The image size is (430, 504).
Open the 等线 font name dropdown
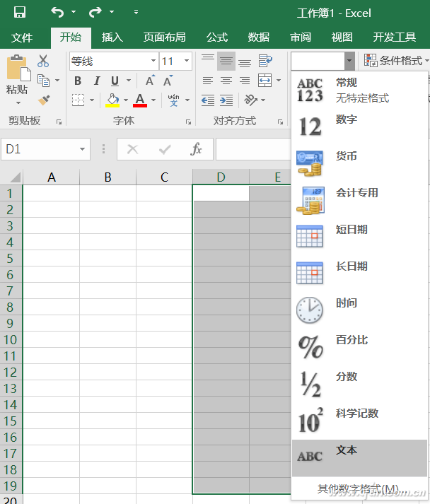pyautogui.click(x=153, y=61)
